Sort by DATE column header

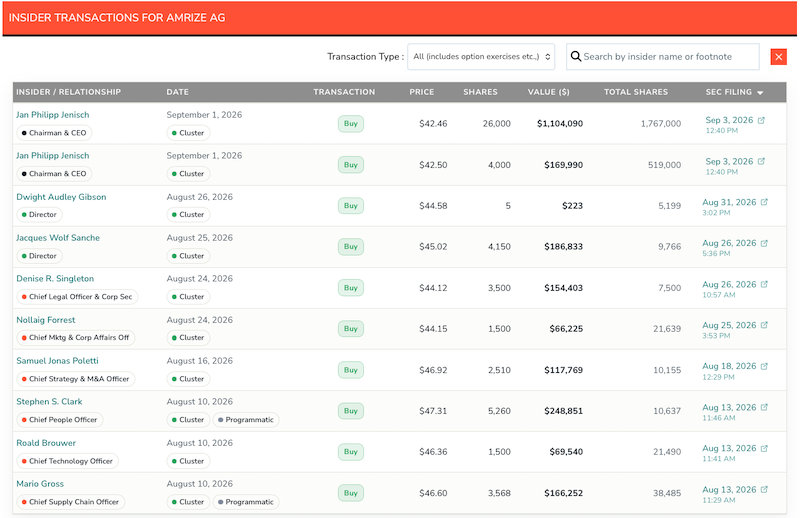pyautogui.click(x=178, y=92)
